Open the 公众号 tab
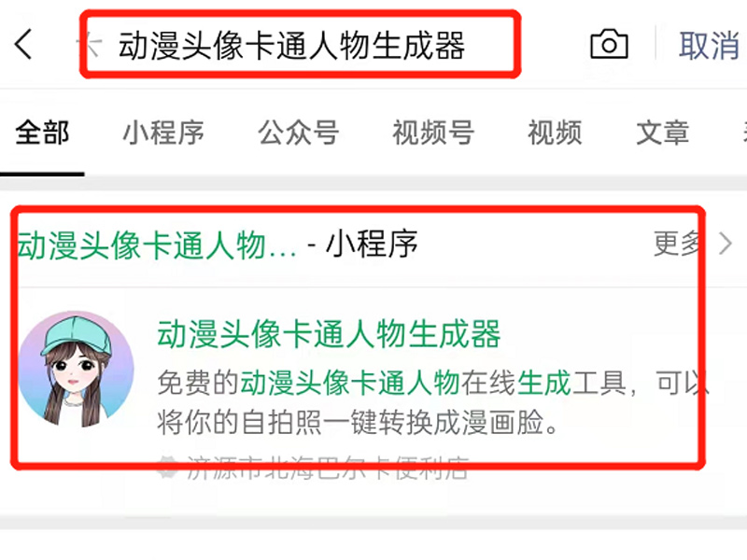Viewport: 747px width, 560px height. point(299,133)
